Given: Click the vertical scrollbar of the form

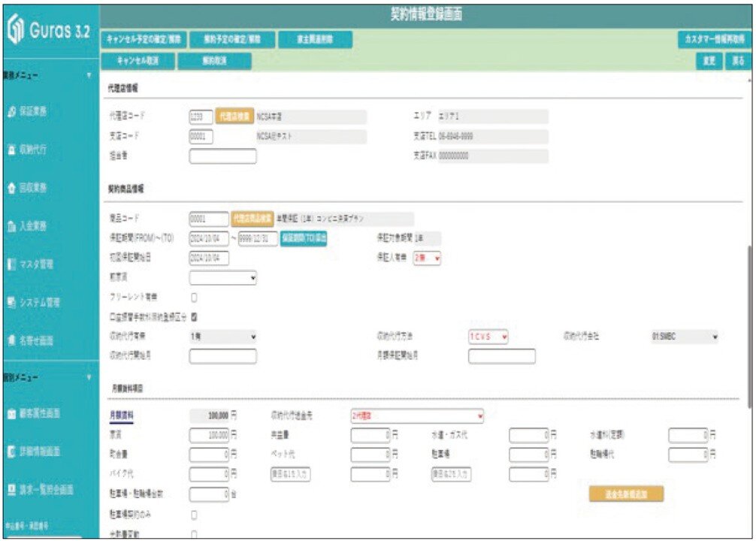Looking at the screenshot, I should [x=748, y=323].
